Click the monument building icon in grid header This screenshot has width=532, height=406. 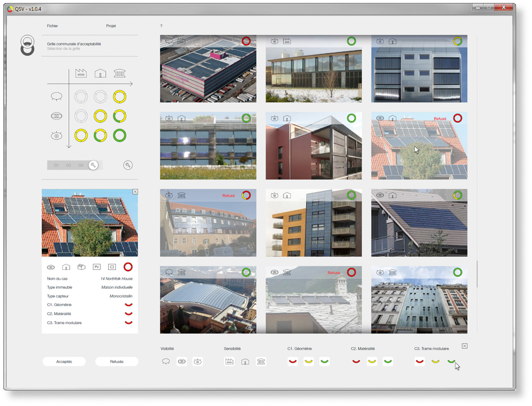click(120, 73)
